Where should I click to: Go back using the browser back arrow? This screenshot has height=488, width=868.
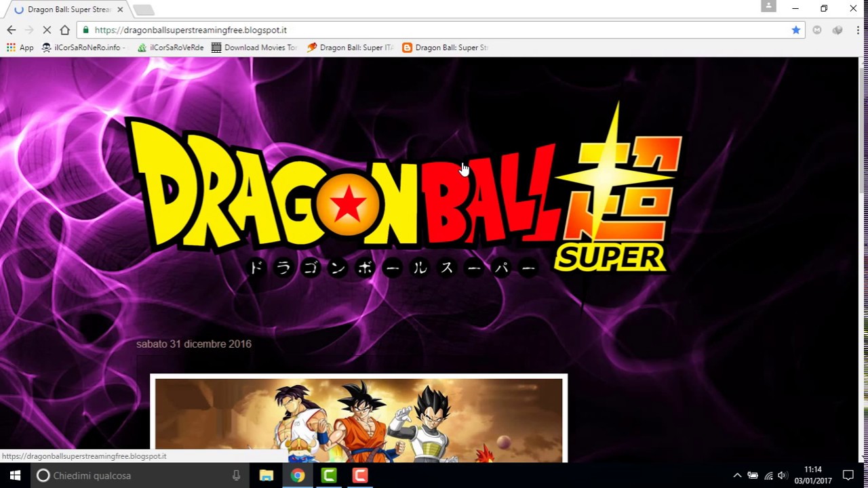click(x=12, y=30)
